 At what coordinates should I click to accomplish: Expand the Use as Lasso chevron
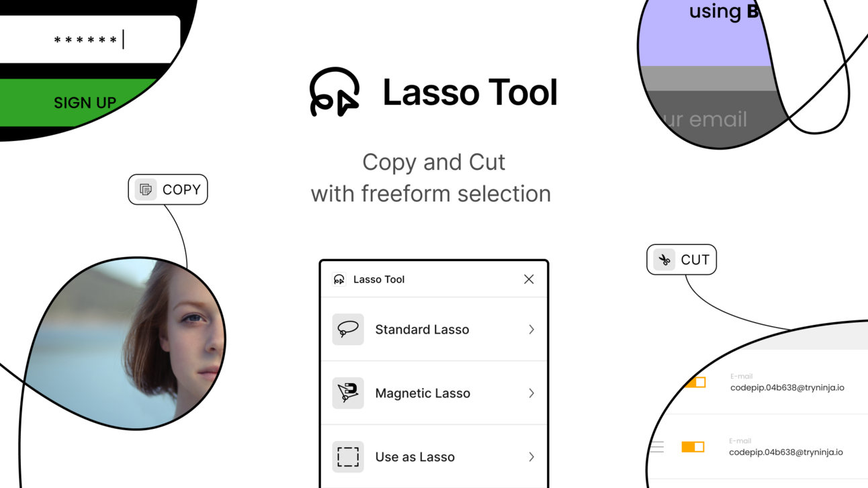[531, 457]
